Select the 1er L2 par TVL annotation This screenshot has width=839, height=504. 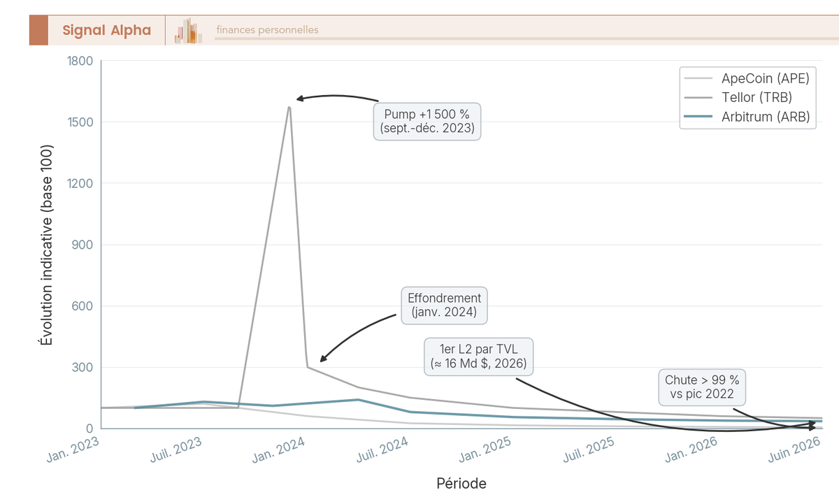tap(479, 356)
